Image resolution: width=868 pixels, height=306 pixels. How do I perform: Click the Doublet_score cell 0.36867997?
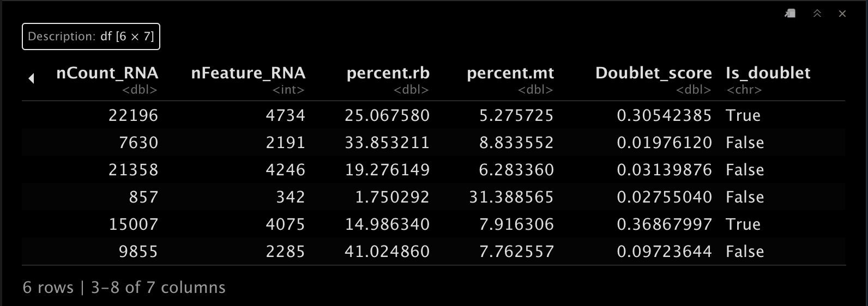pos(664,224)
